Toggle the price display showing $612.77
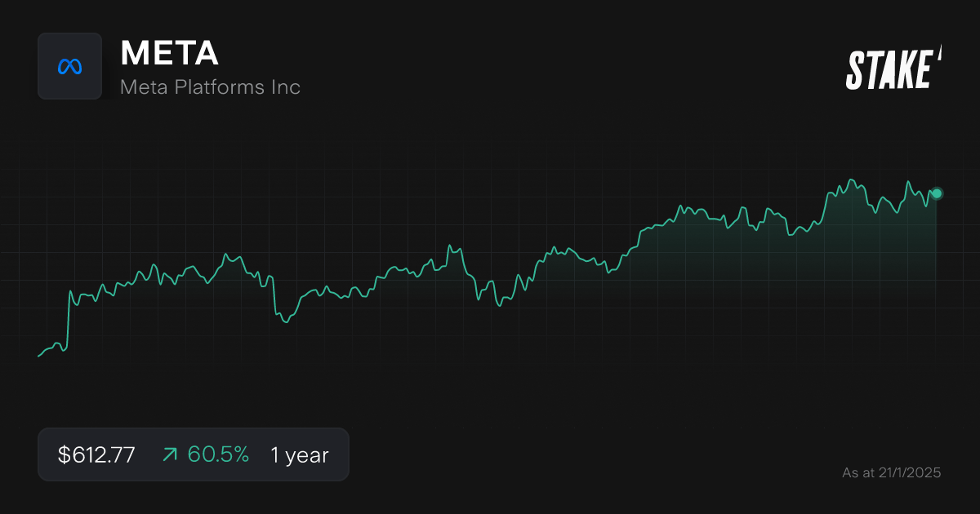 point(96,454)
